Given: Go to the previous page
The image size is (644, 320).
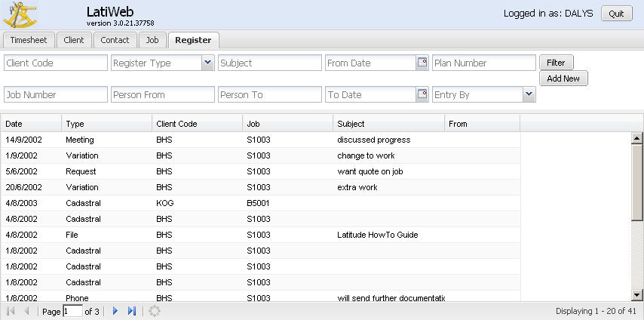Looking at the screenshot, I should pos(27,311).
